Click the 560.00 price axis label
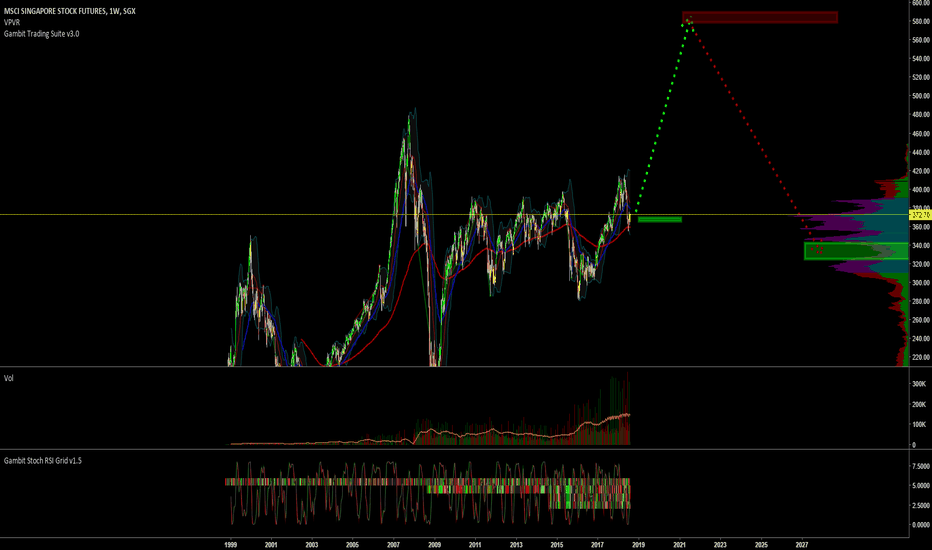 click(x=921, y=40)
